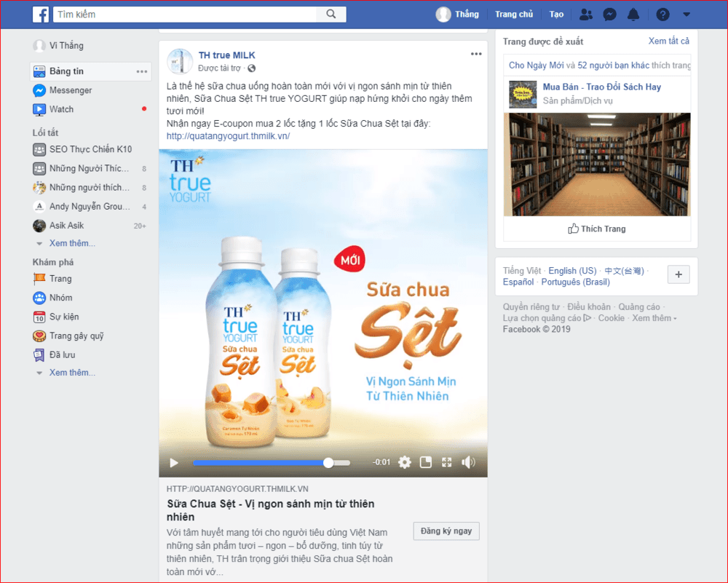This screenshot has height=583, width=728.
Task: Expand Xem thêm under Lối tắt shortcuts
Action: pyautogui.click(x=71, y=243)
